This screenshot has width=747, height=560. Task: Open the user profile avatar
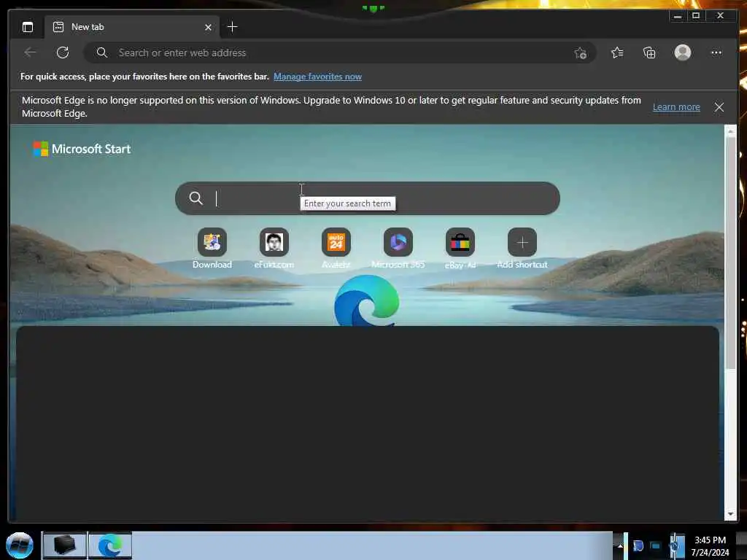coord(683,52)
